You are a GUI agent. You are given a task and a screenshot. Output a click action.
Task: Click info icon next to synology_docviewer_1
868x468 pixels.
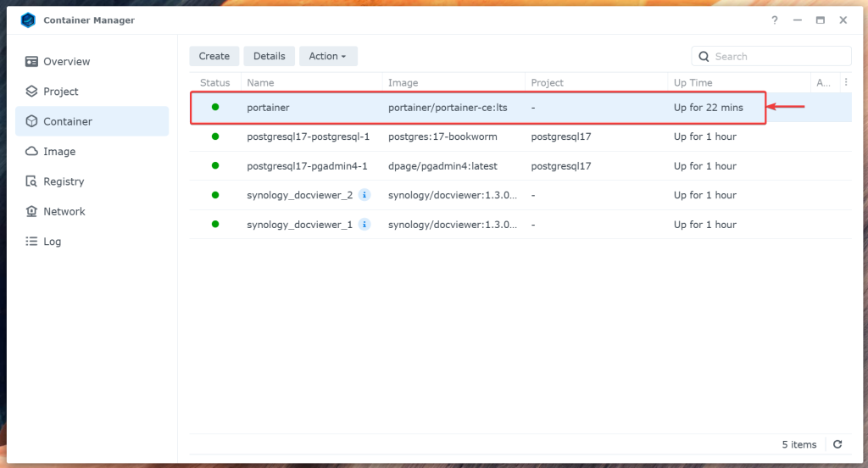coord(364,225)
